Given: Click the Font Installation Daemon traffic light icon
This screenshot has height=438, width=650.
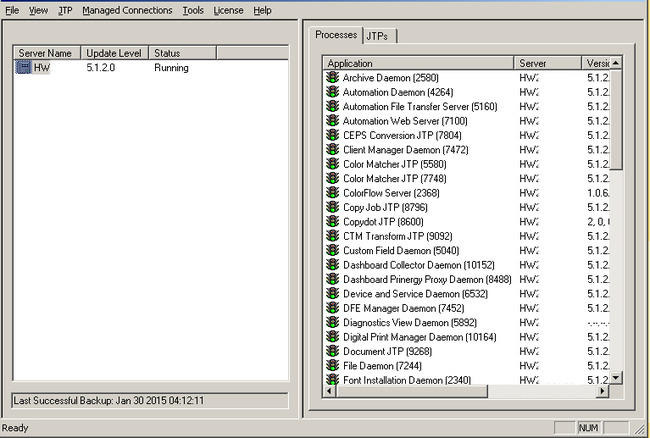Looking at the screenshot, I should [x=333, y=380].
